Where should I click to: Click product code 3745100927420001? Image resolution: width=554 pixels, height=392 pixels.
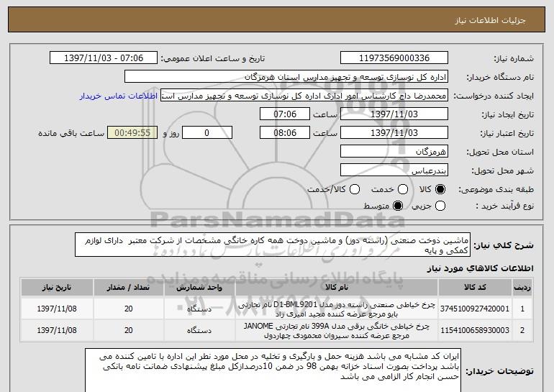(x=475, y=309)
